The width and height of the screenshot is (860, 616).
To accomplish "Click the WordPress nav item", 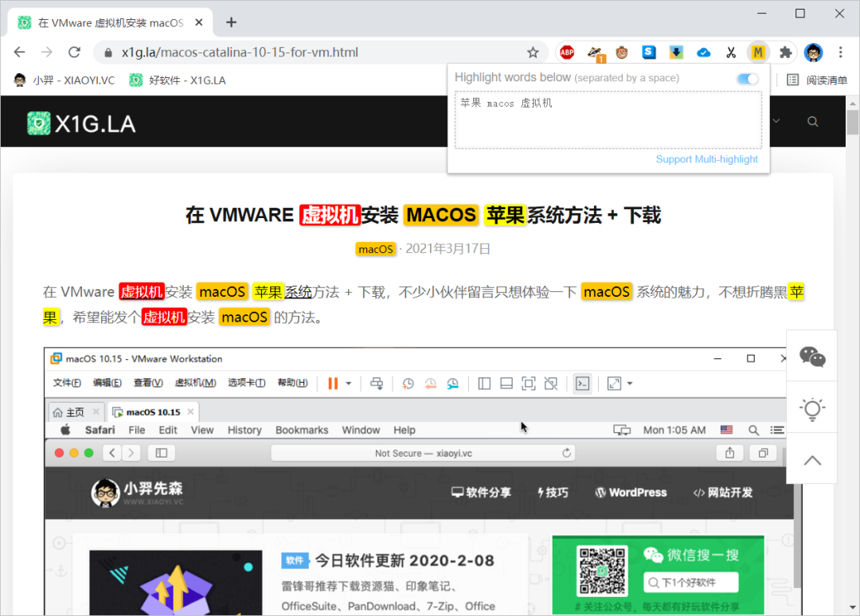I will click(631, 493).
